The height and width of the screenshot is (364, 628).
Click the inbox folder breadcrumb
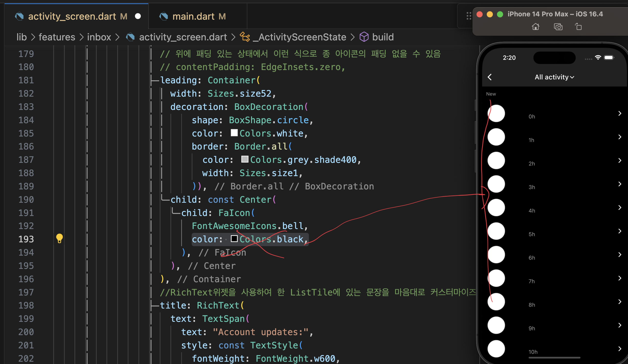(x=99, y=37)
